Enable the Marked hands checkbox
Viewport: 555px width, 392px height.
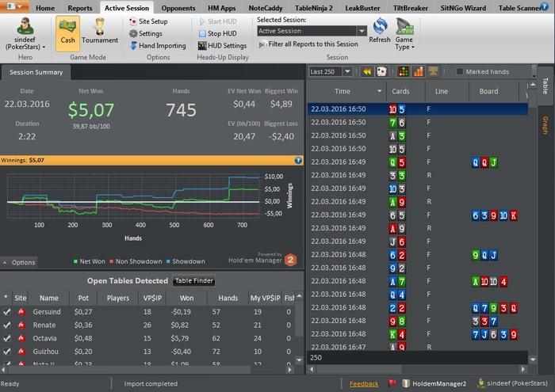(x=461, y=72)
